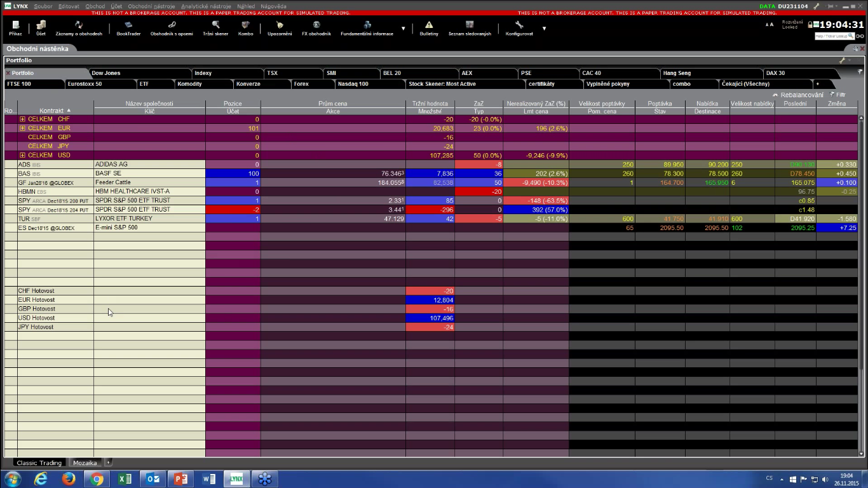Open the Tržní skener market scanner
The width and height of the screenshot is (868, 488).
[215, 28]
